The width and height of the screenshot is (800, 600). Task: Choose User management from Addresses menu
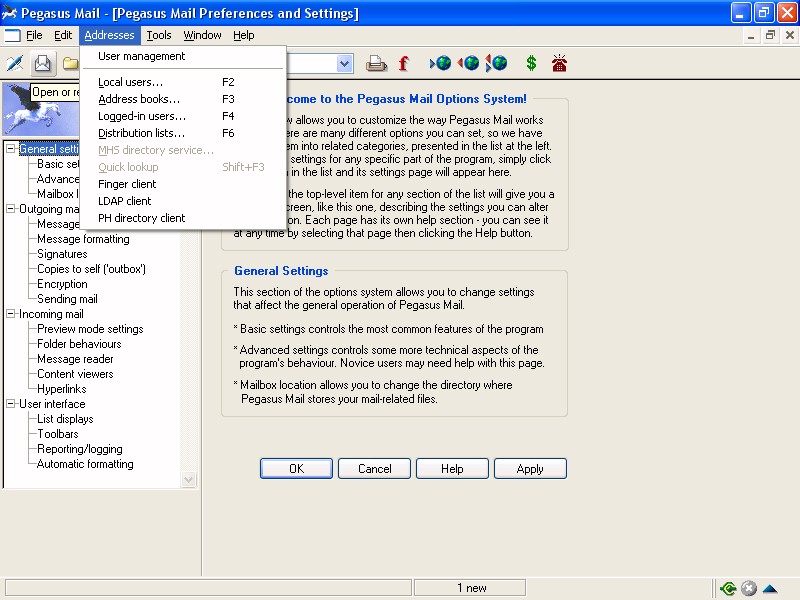[x=183, y=56]
